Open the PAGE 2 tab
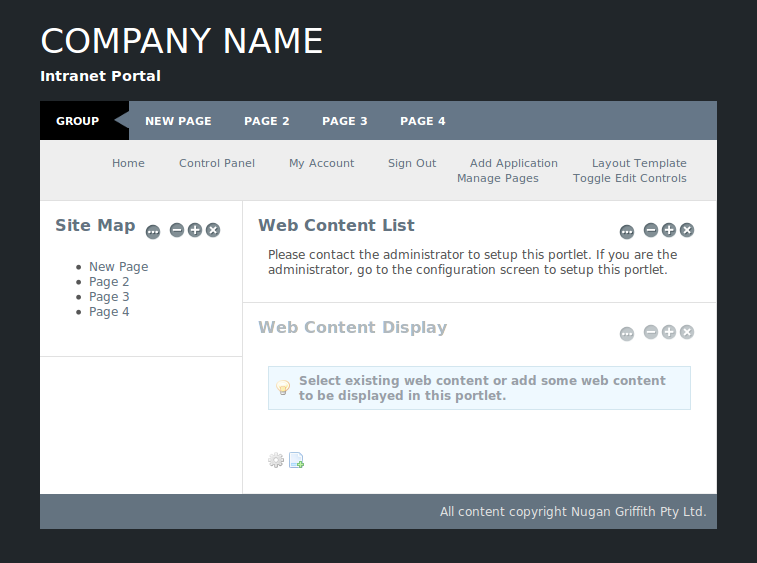This screenshot has width=757, height=563. (267, 121)
